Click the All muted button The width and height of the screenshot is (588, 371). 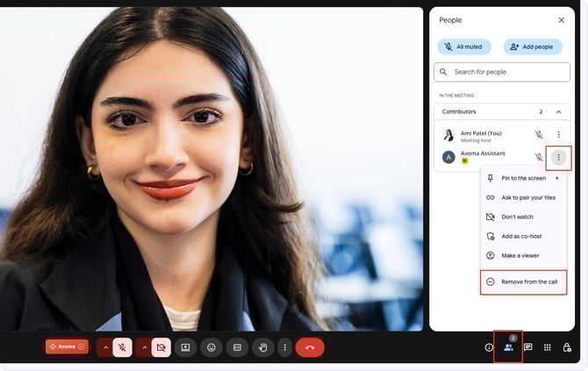click(463, 46)
